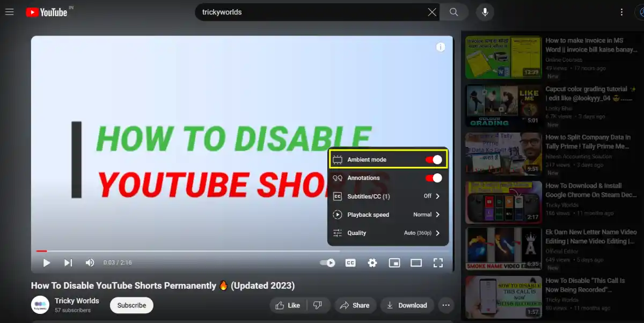Click the closed captions (CC) icon

tap(350, 262)
